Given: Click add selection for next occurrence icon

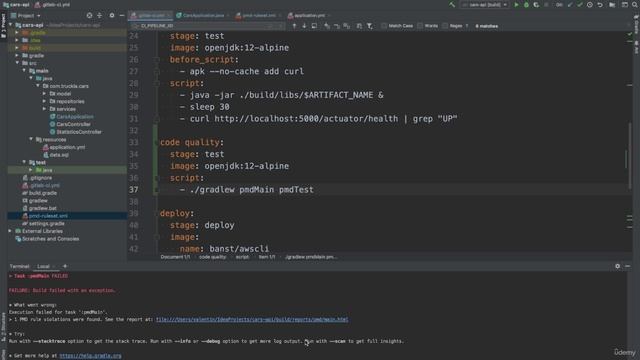Looking at the screenshot, I should 327,26.
